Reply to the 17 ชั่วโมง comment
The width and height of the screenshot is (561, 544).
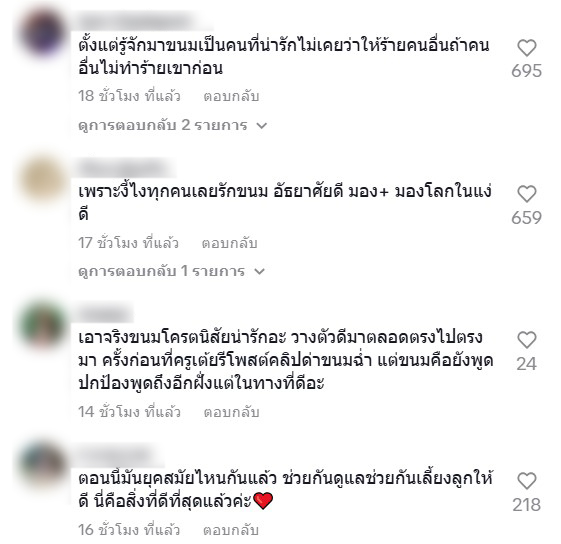tap(229, 243)
